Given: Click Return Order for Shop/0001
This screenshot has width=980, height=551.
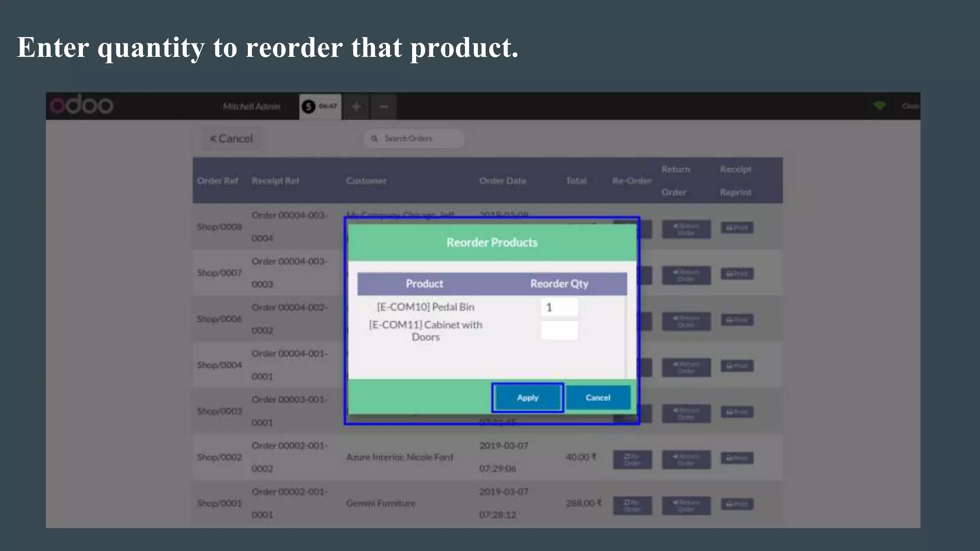Looking at the screenshot, I should (686, 506).
